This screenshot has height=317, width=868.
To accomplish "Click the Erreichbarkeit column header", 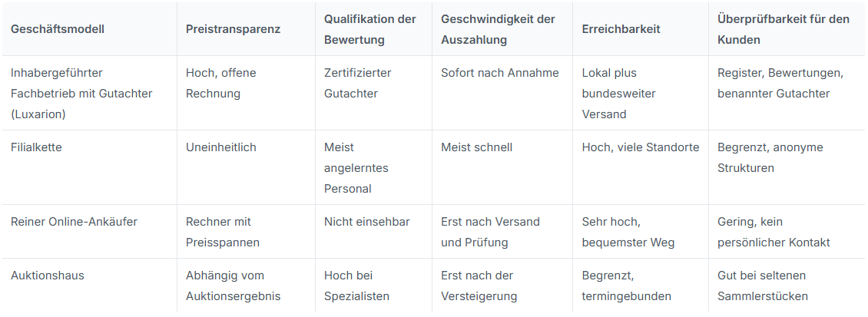I will coord(621,29).
